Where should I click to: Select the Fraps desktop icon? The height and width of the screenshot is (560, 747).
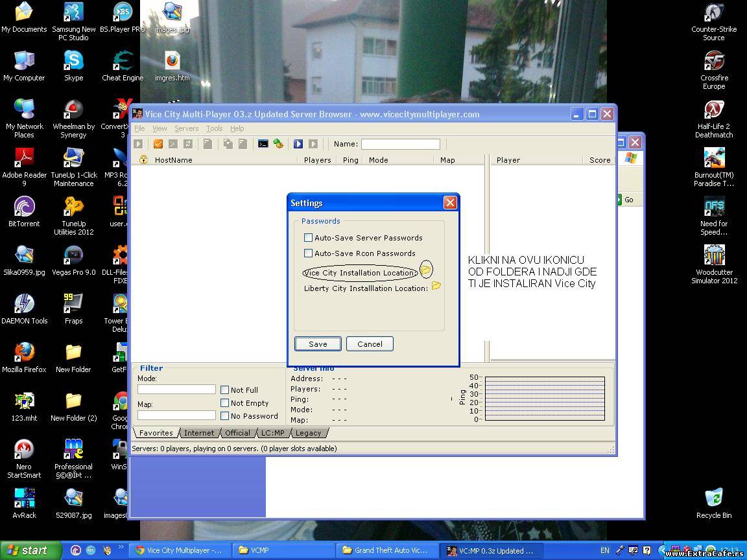point(73,309)
